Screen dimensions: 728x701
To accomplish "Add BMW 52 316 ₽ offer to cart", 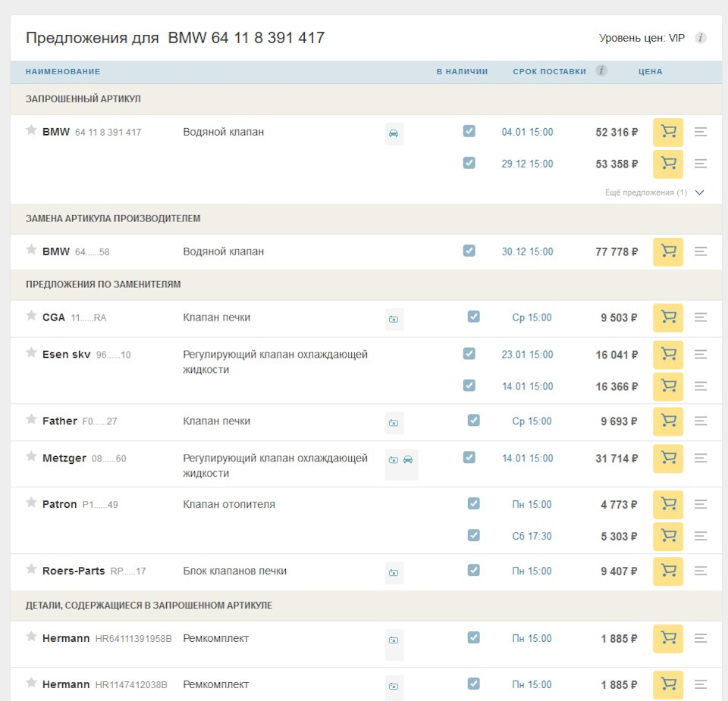I will 667,132.
